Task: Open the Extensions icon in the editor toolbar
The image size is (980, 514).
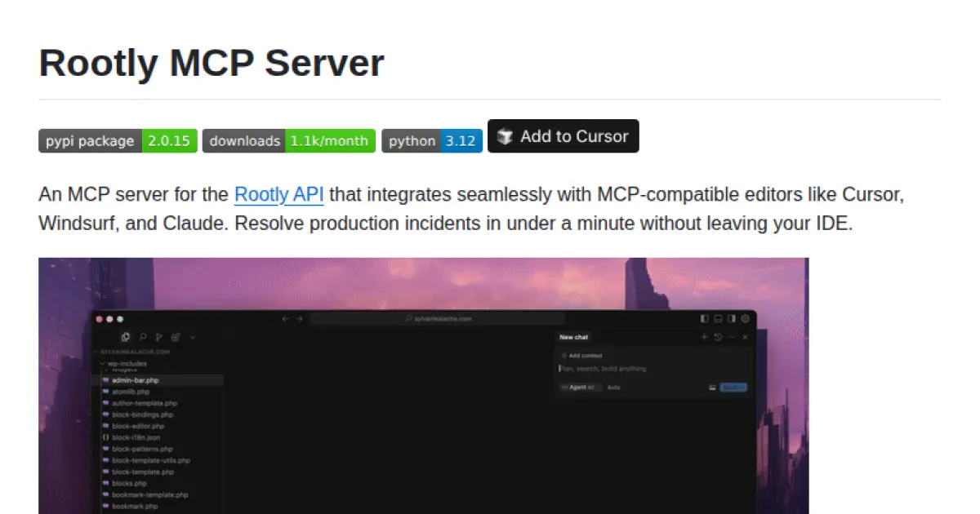Action: coord(176,337)
